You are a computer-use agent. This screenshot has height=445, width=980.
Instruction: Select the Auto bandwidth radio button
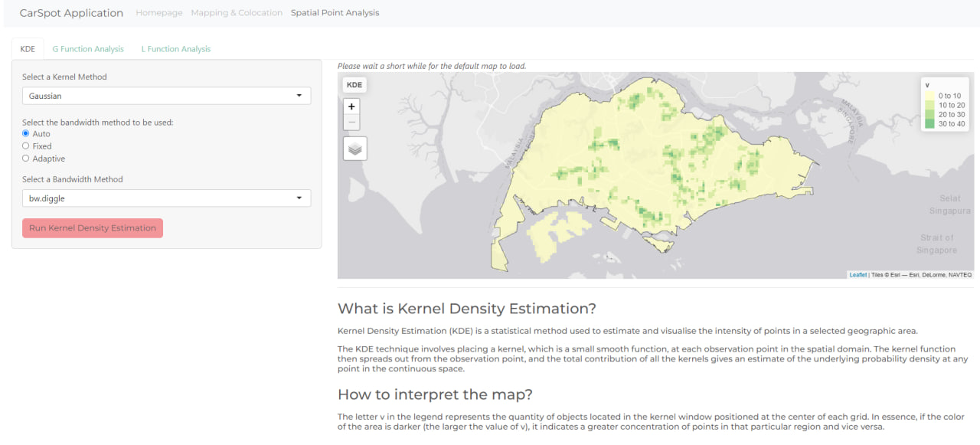pos(26,134)
